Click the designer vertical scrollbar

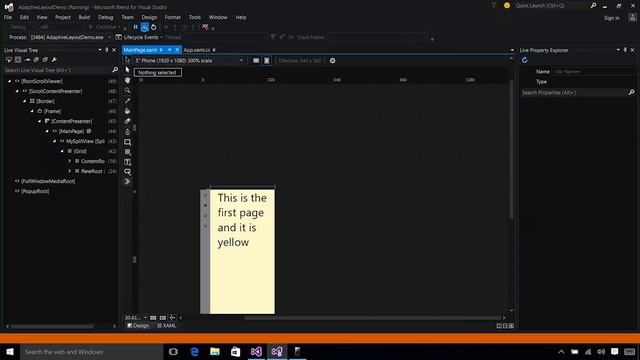pos(511,149)
